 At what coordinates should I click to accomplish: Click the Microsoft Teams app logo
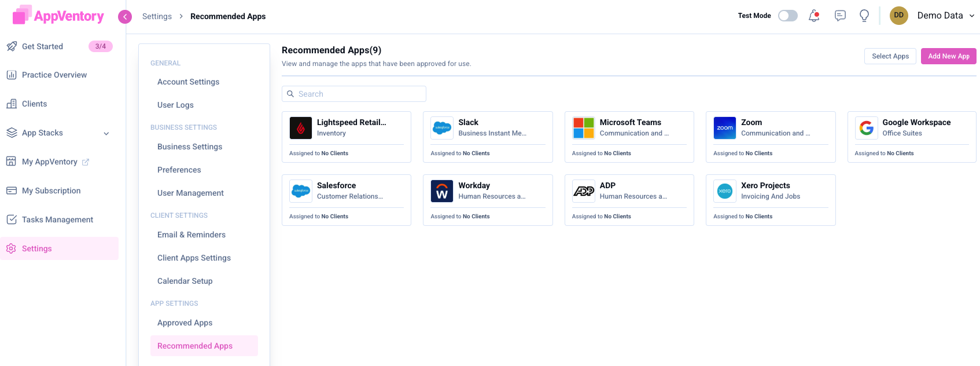click(x=583, y=128)
